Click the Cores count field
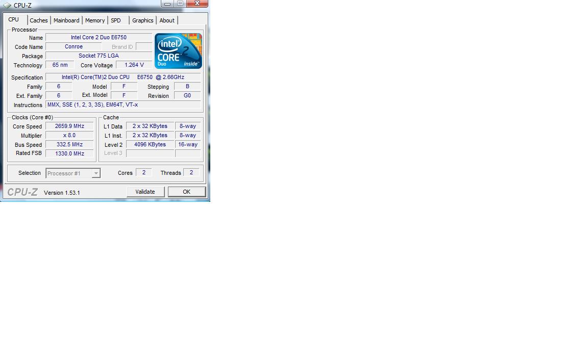588x364 pixels. click(x=143, y=173)
